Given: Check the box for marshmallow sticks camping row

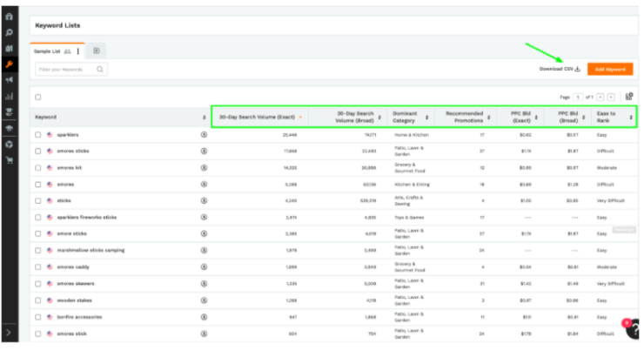Looking at the screenshot, I should click(37, 250).
